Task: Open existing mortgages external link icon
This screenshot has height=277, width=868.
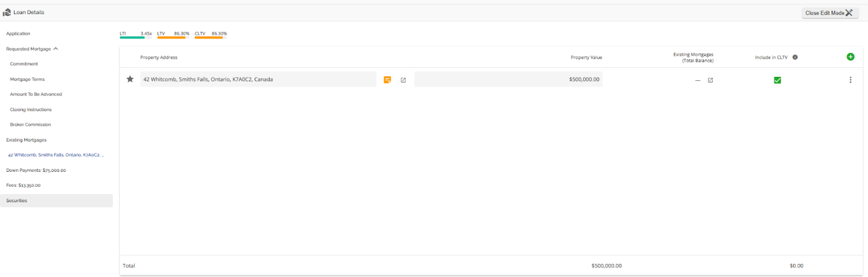Action: pyautogui.click(x=710, y=80)
